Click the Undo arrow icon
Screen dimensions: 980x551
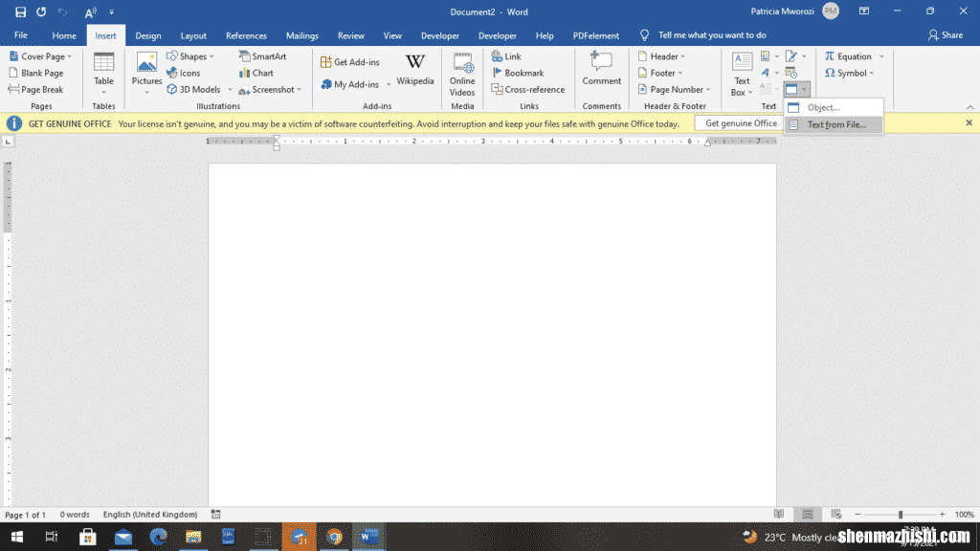(62, 11)
